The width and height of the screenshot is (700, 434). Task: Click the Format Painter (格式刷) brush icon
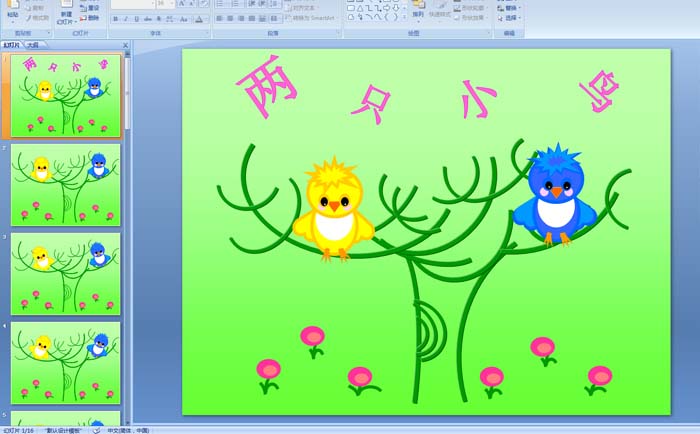coord(29,18)
